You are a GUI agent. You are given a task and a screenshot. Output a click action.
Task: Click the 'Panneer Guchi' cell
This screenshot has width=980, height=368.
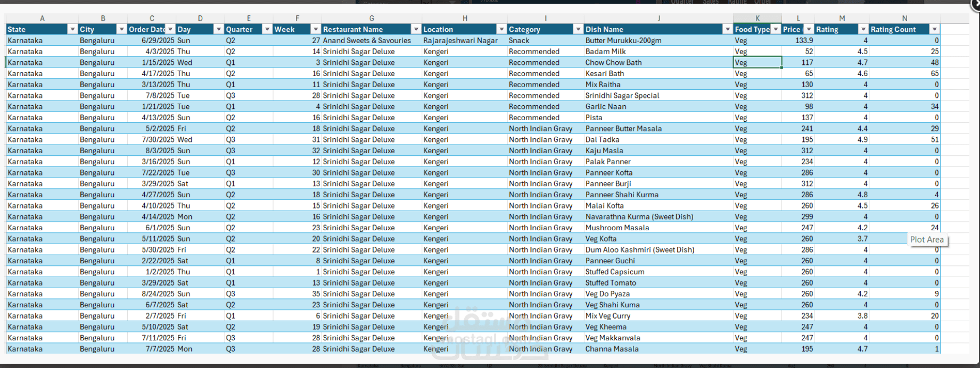(658, 261)
